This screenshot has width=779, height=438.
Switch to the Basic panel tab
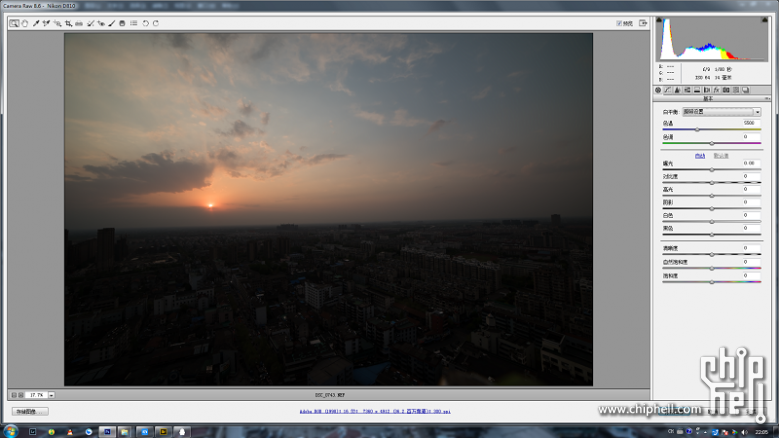tap(658, 90)
